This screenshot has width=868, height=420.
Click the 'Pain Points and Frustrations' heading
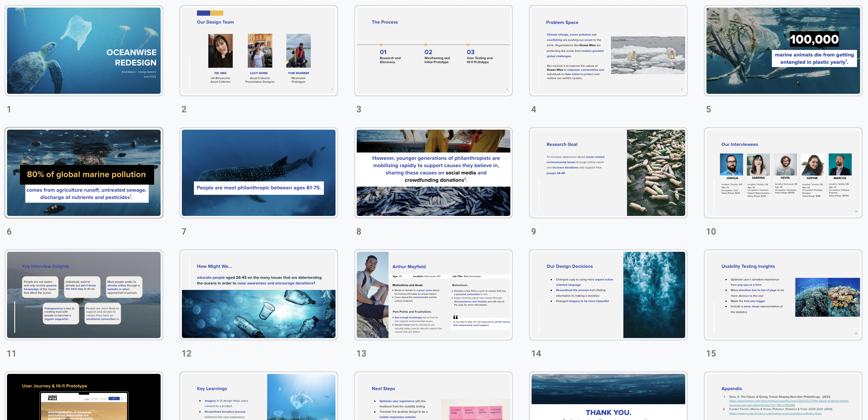pos(412,312)
